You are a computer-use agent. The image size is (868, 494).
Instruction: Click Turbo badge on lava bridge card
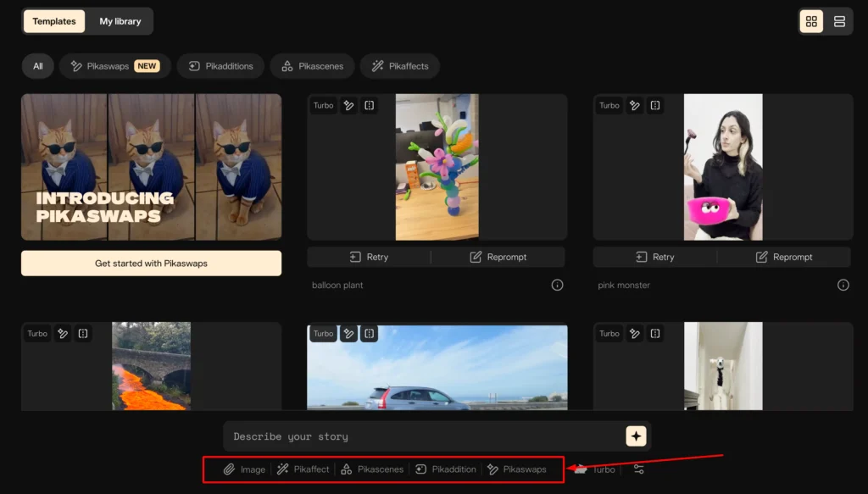(x=37, y=334)
